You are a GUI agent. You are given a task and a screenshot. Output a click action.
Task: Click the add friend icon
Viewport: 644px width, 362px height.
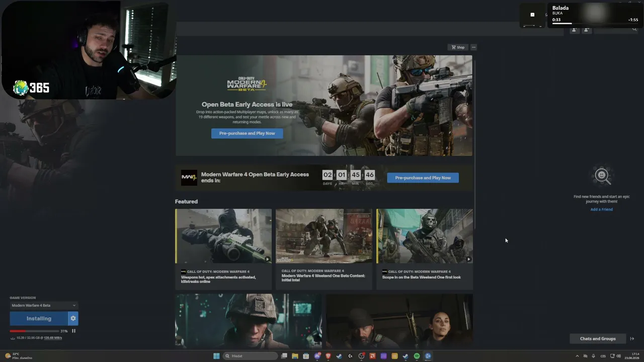click(x=574, y=30)
